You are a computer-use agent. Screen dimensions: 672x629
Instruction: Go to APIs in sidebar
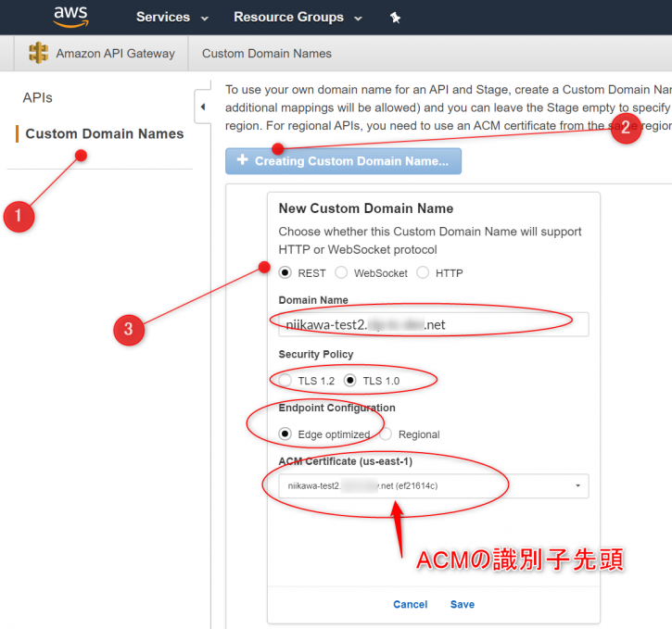pyautogui.click(x=37, y=97)
